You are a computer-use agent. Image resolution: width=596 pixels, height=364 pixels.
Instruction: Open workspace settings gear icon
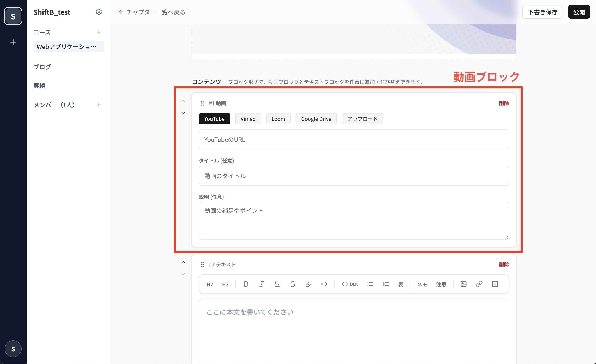pyautogui.click(x=99, y=12)
